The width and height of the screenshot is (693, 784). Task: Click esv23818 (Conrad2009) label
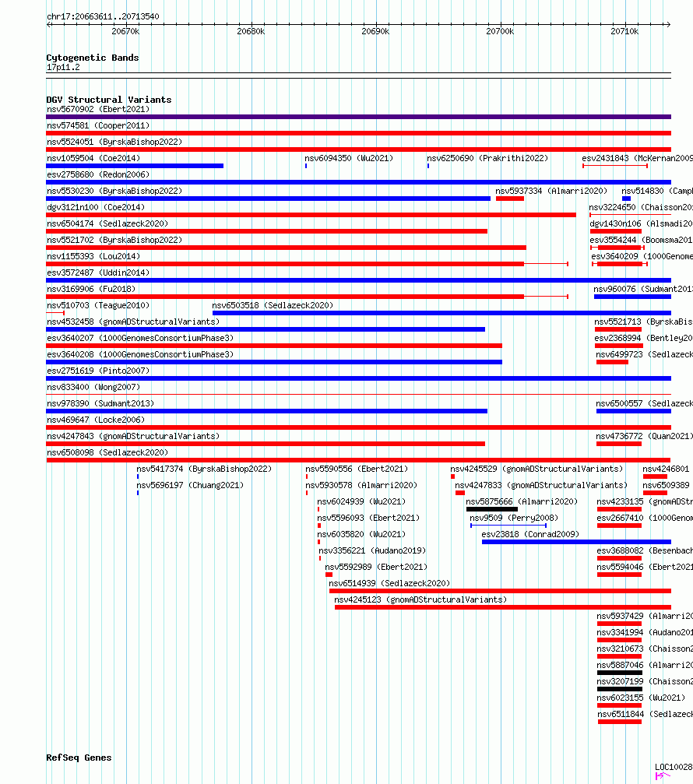pyautogui.click(x=530, y=534)
